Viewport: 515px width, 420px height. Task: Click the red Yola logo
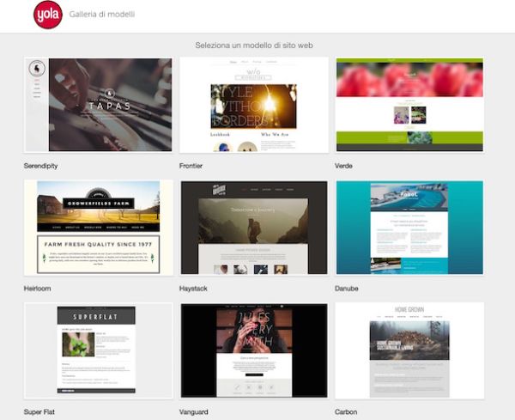click(47, 15)
